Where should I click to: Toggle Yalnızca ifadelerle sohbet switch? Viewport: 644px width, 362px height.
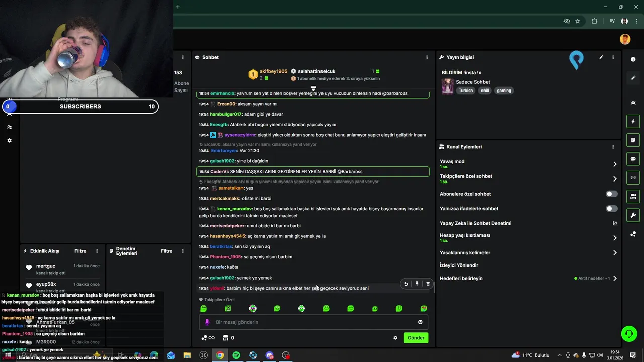(611, 208)
